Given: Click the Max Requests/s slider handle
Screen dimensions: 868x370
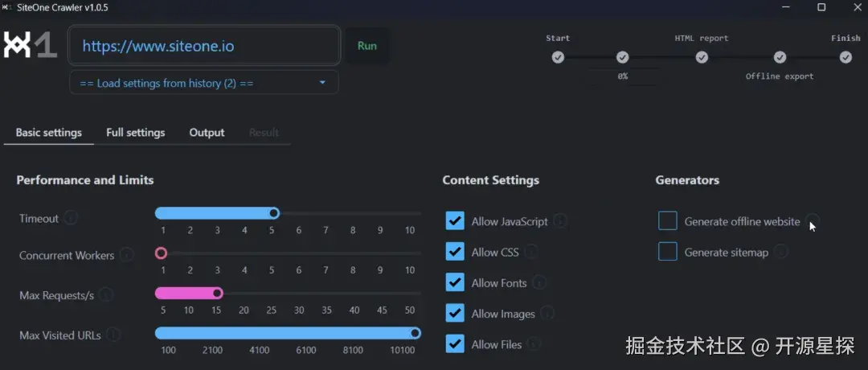Looking at the screenshot, I should pyautogui.click(x=217, y=293).
